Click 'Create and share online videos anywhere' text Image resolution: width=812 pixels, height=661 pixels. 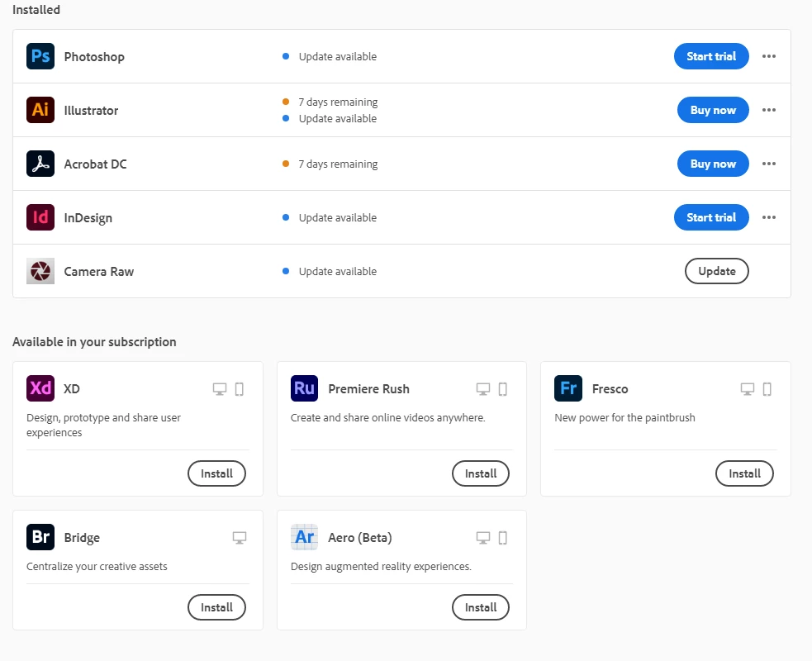[388, 417]
